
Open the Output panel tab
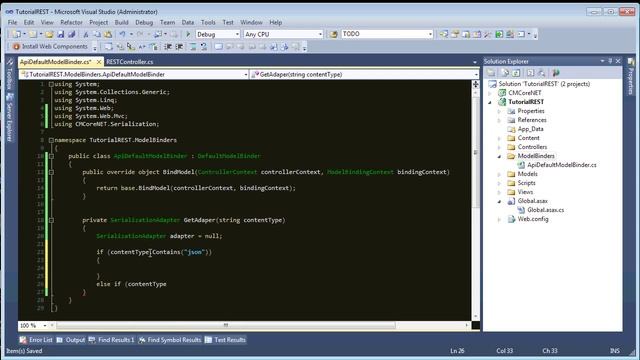71,340
